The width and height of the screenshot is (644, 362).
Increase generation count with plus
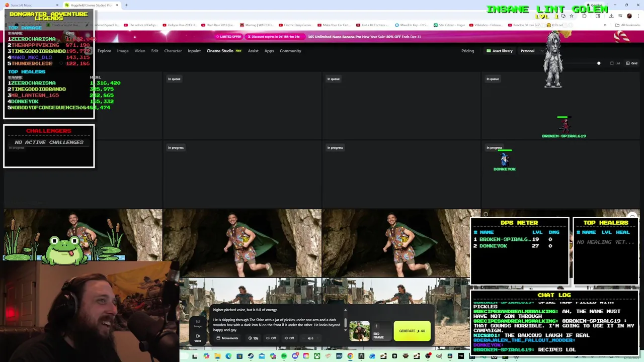(x=317, y=338)
